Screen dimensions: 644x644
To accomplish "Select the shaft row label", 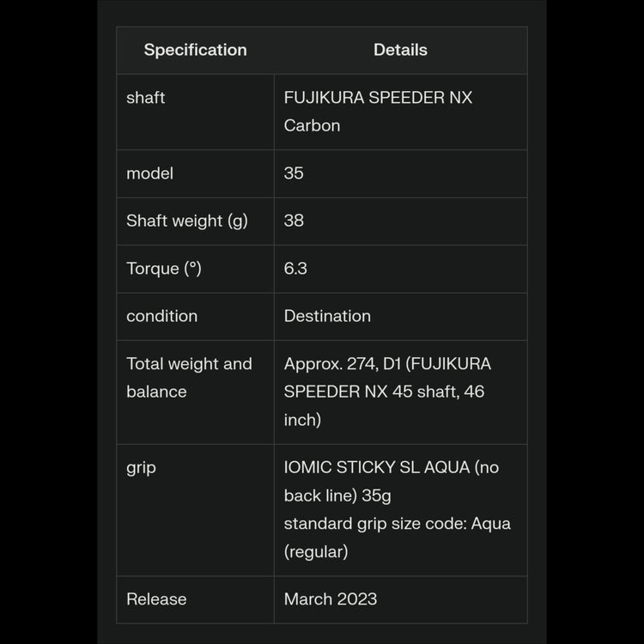I will pos(146,98).
